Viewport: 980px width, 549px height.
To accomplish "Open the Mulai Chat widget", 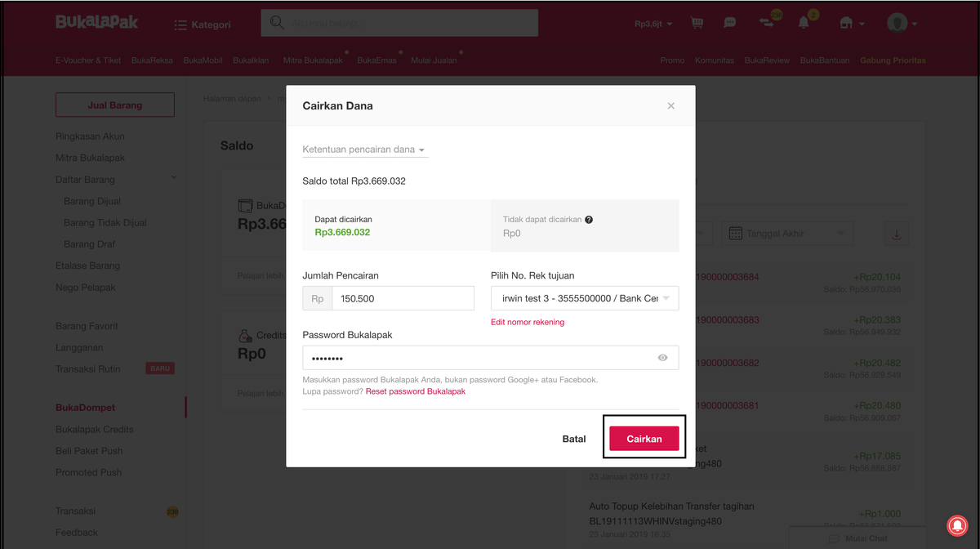I will (x=857, y=538).
